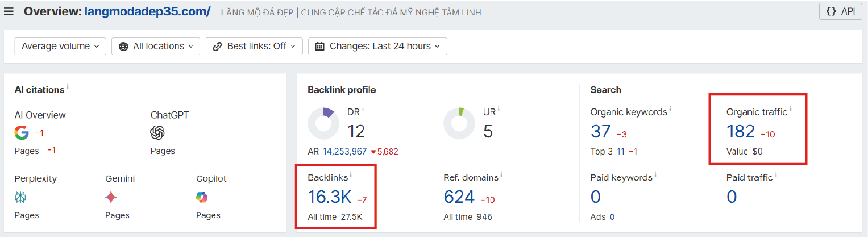
Task: Click Pages label under Copilot
Action: point(208,215)
